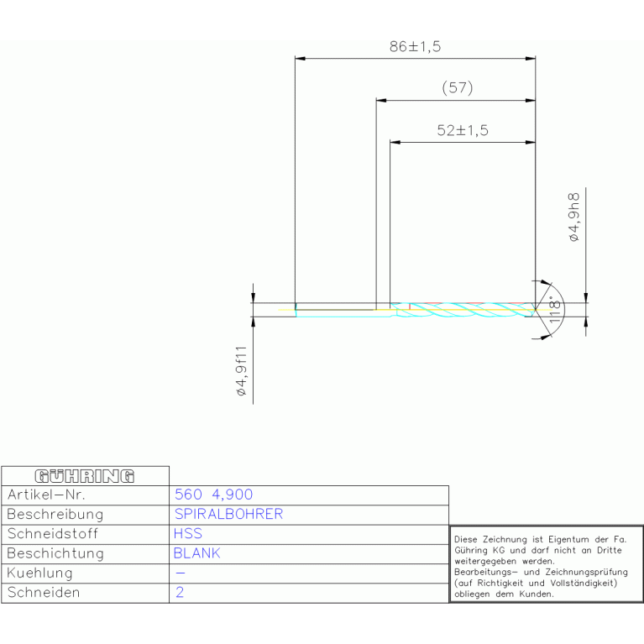Viewport: 644px width, 644px height.
Task: Select the (57) reference dimension text
Action: [x=458, y=88]
